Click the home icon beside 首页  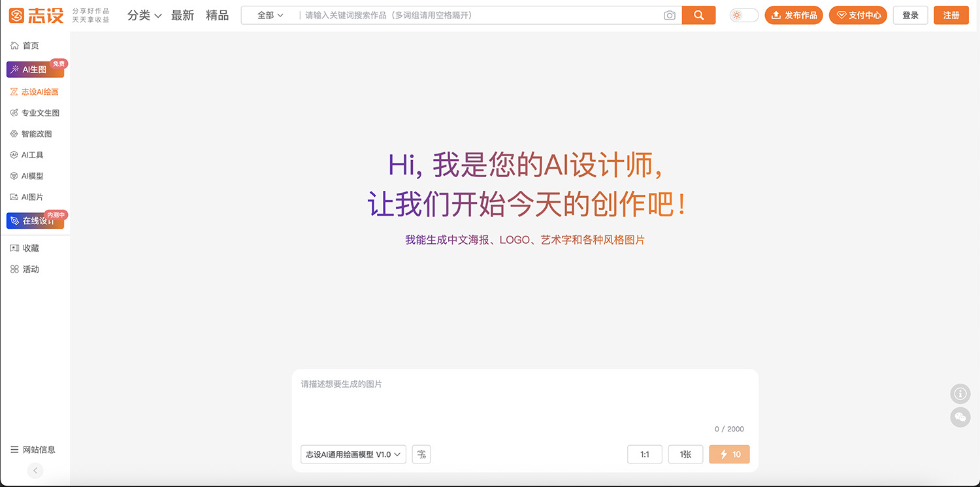(15, 45)
